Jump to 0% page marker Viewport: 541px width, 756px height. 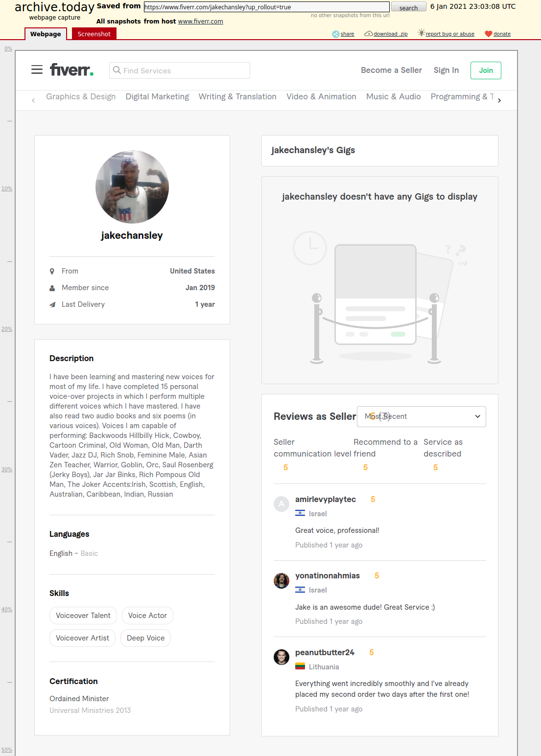tap(8, 48)
